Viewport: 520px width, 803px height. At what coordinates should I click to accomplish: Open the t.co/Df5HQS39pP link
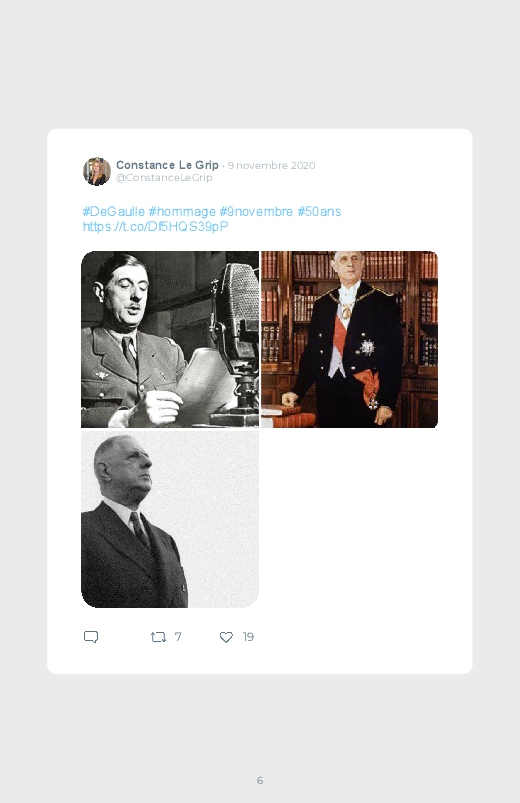156,226
